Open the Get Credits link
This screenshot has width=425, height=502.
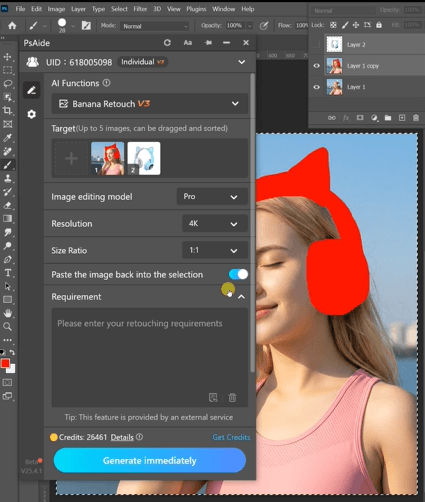(x=231, y=437)
